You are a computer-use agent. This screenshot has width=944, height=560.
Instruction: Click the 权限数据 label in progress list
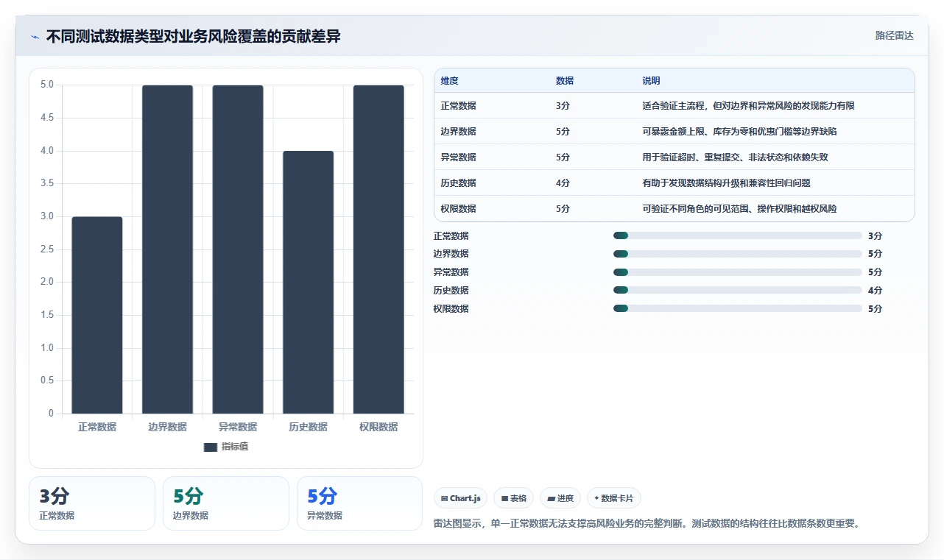click(x=451, y=309)
